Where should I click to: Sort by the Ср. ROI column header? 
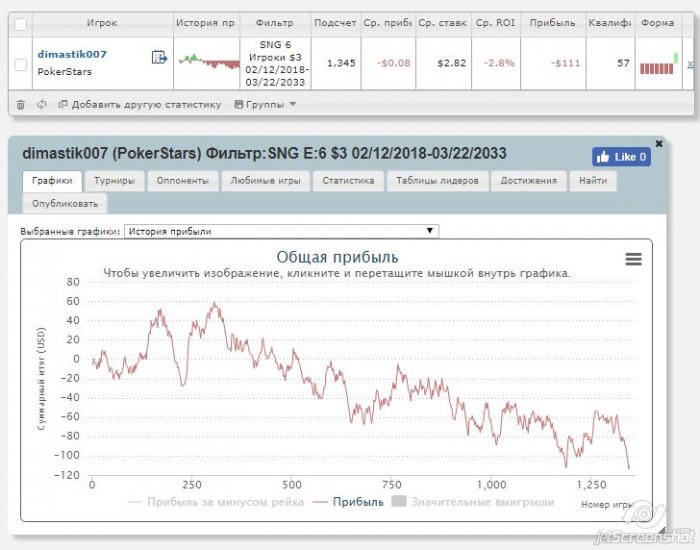pos(496,23)
